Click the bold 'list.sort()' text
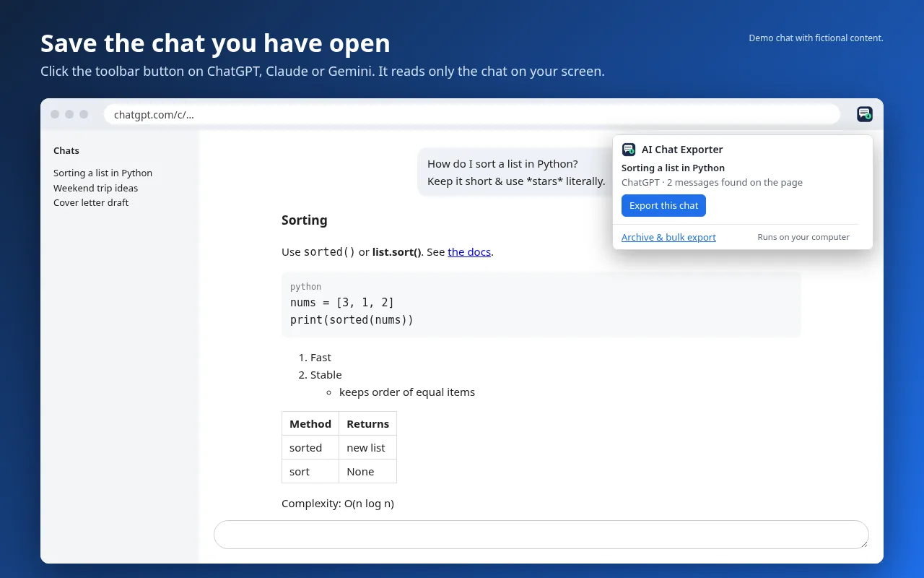Viewport: 924px width, 578px height. 397,252
